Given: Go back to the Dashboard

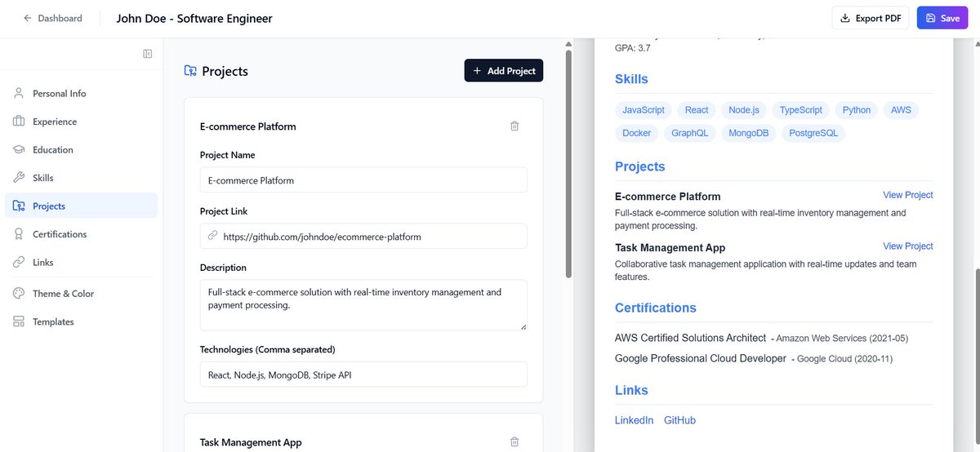Looking at the screenshot, I should pos(52,18).
